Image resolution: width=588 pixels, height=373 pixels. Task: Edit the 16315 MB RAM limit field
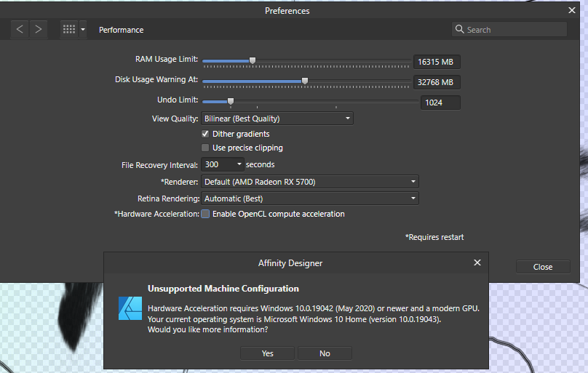(x=437, y=62)
